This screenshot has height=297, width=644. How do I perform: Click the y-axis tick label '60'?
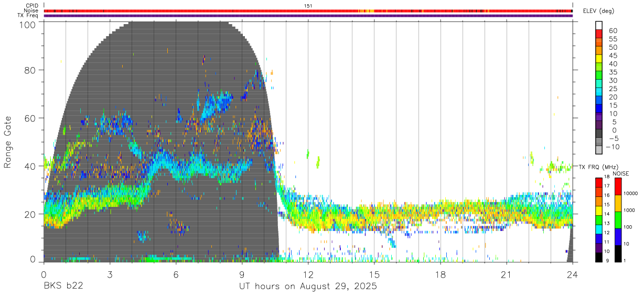pos(30,118)
